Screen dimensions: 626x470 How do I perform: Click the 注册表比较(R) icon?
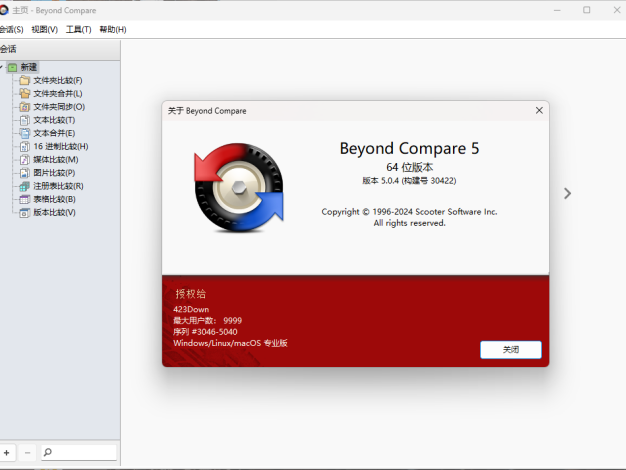[x=24, y=186]
